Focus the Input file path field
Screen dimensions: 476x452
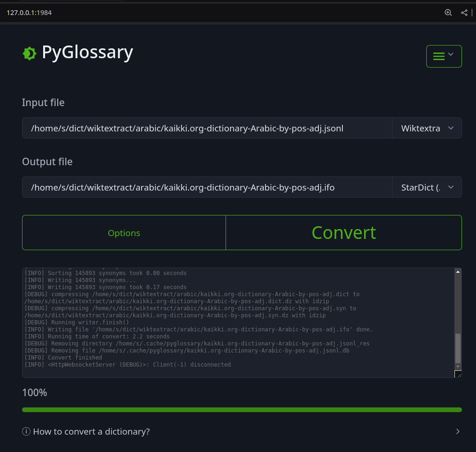(207, 128)
